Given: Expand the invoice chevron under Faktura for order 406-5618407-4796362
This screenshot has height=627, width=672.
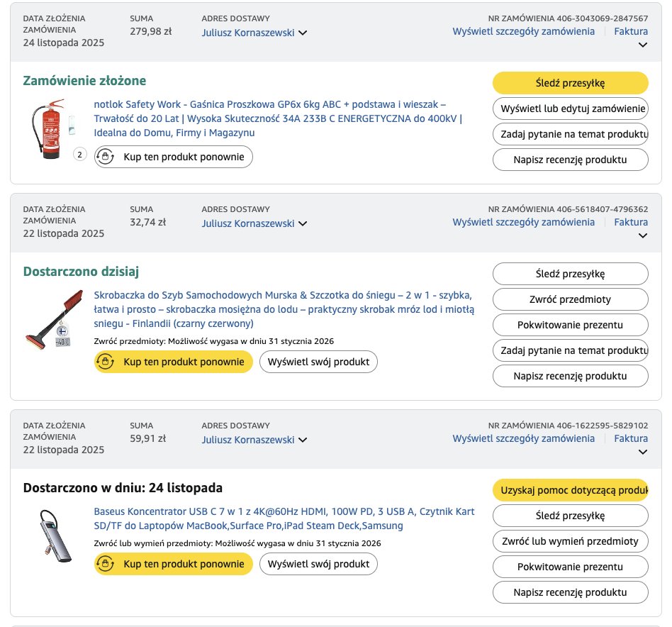Looking at the screenshot, I should click(642, 236).
